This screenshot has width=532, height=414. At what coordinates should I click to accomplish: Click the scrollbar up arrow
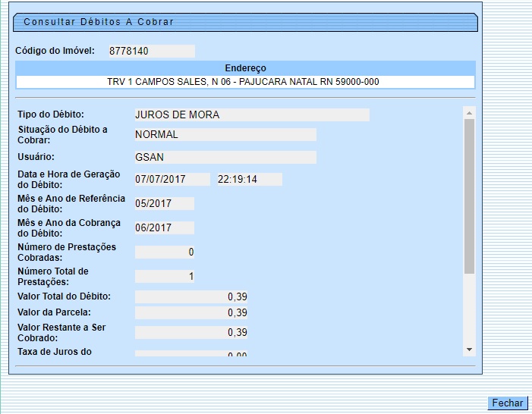pyautogui.click(x=469, y=113)
